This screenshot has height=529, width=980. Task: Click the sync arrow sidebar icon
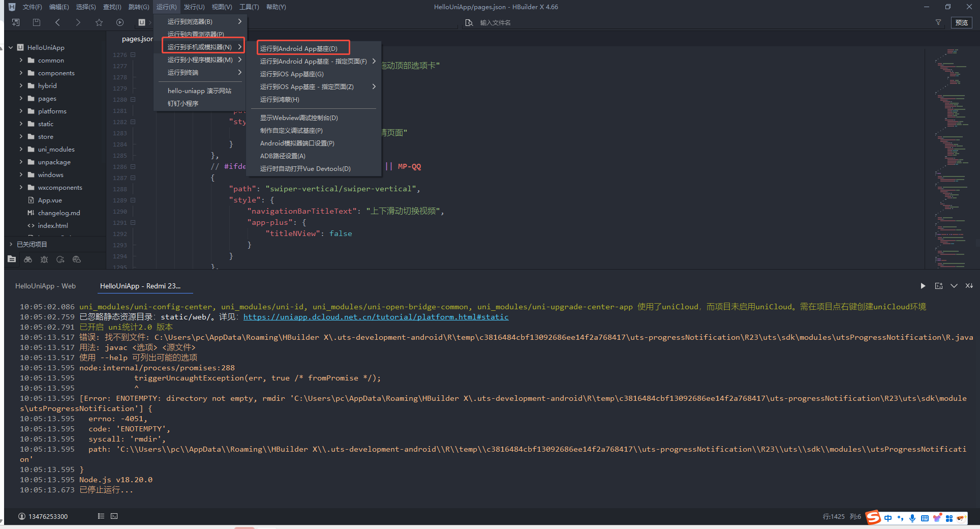point(60,259)
